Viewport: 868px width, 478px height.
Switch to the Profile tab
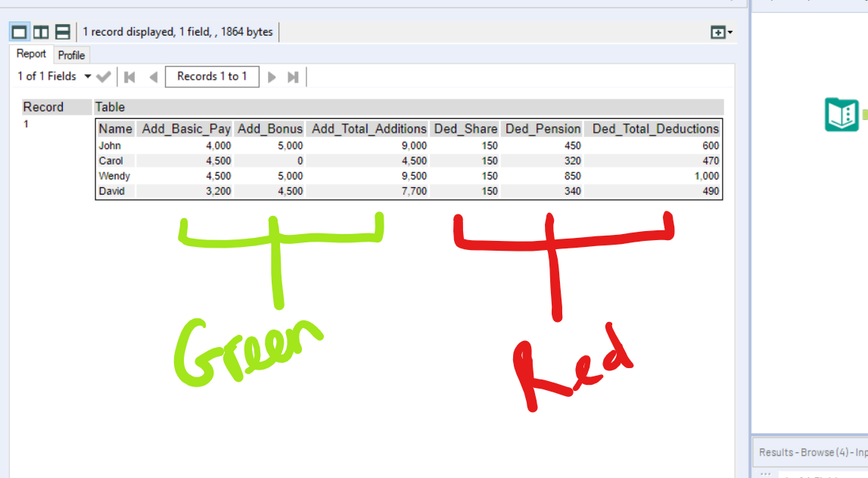coord(71,55)
